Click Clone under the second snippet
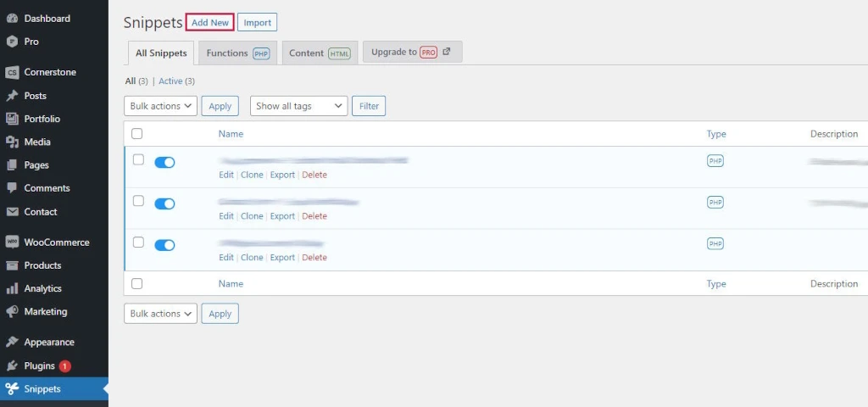The image size is (868, 407). tap(252, 216)
